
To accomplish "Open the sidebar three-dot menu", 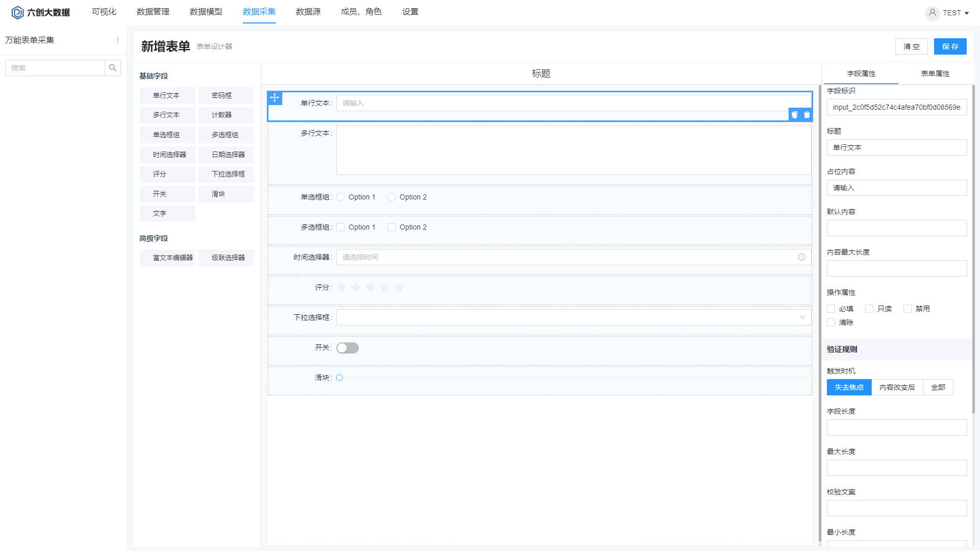I will point(118,40).
